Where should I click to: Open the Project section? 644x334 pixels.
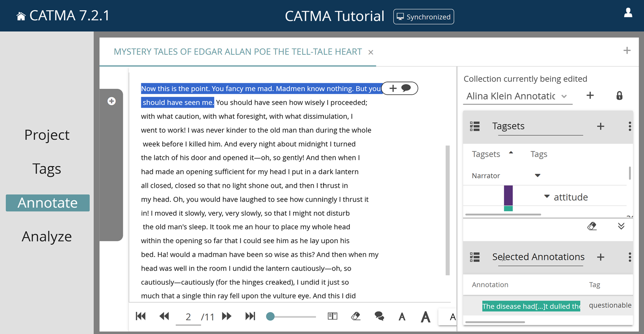47,135
